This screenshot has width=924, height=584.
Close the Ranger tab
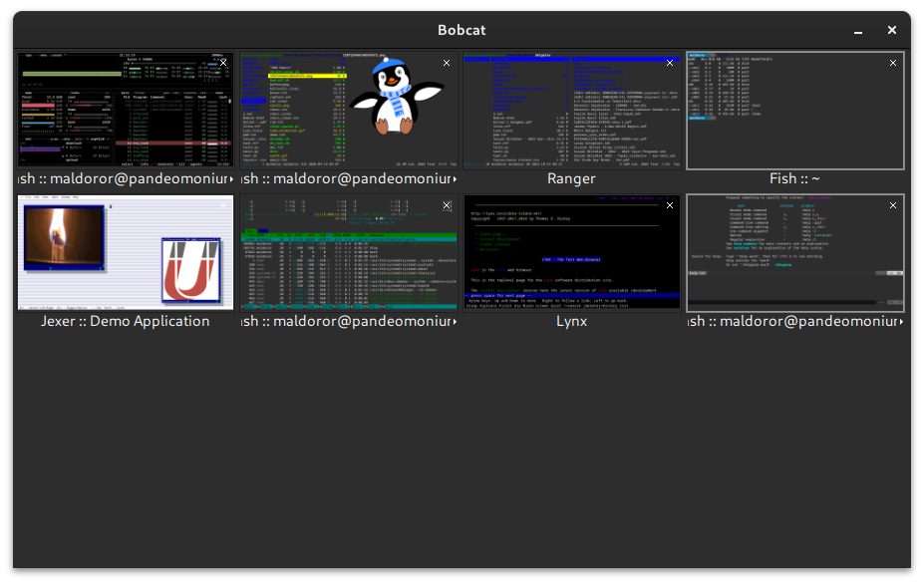[670, 63]
